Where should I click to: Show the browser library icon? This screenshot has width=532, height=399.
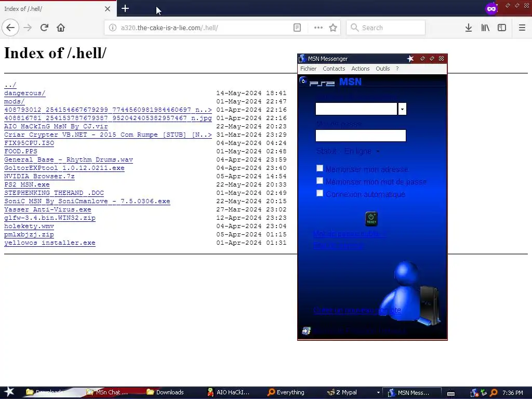485,28
